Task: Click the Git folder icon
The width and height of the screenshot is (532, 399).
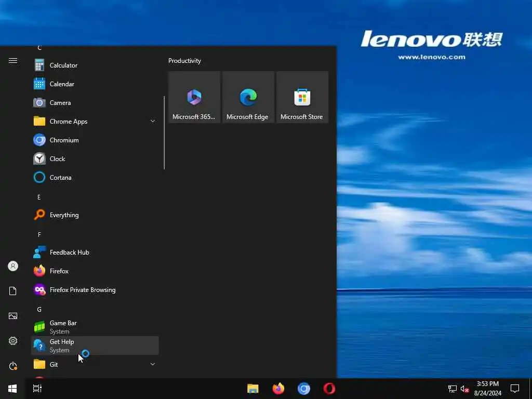Action: [x=39, y=364]
